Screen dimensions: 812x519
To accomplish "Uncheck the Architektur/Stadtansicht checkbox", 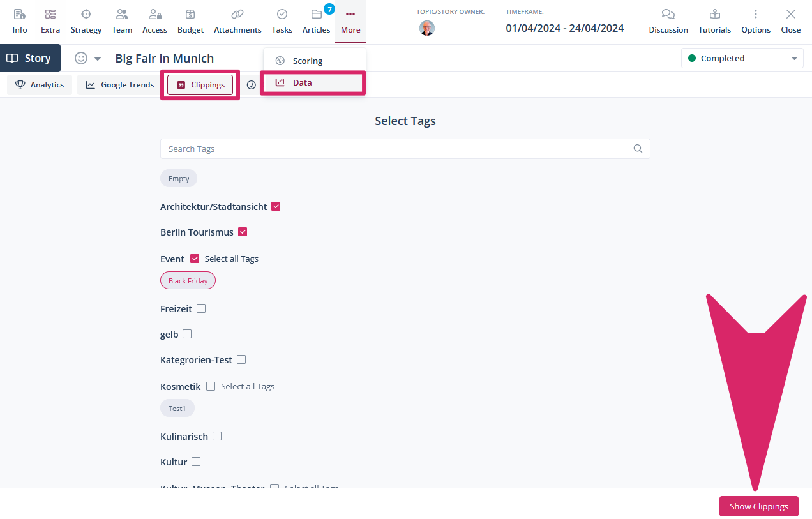I will 276,206.
